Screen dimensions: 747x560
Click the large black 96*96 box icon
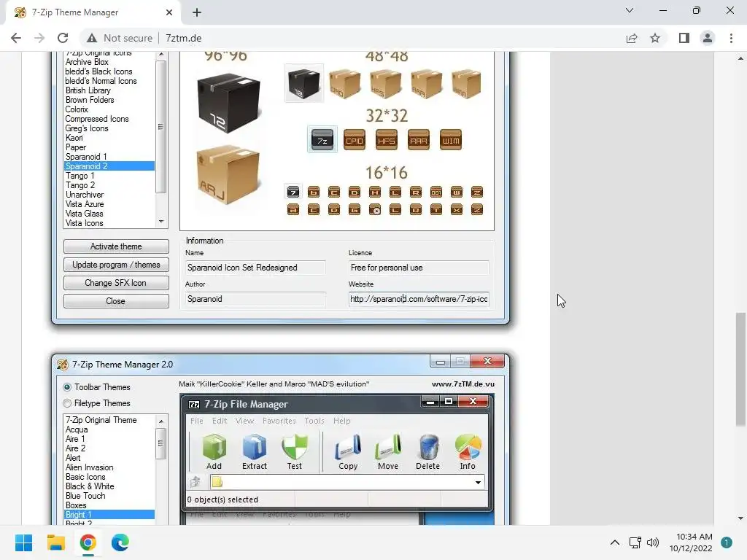[228, 103]
